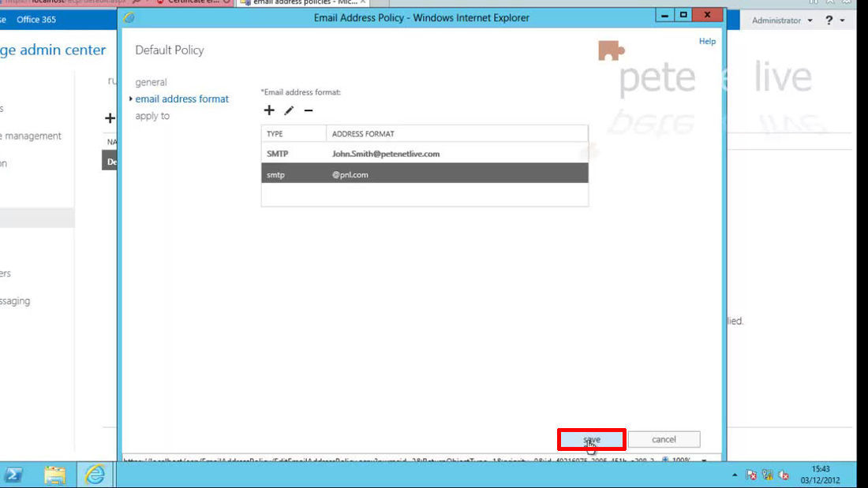Close the Email Address Policy window

[x=708, y=15]
